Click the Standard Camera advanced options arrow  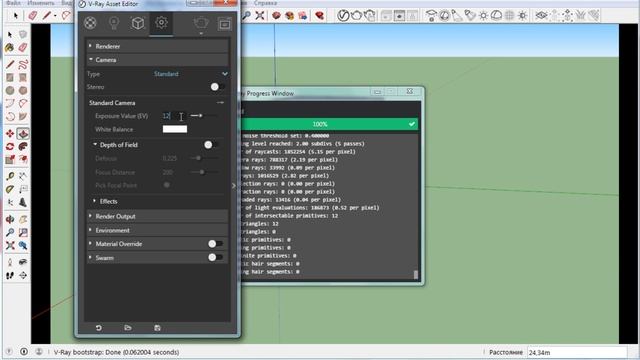[220, 102]
